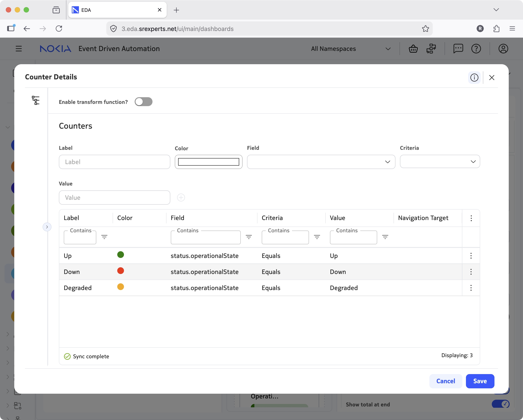523x420 pixels.
Task: Open browser extensions icon
Action: coord(496,29)
